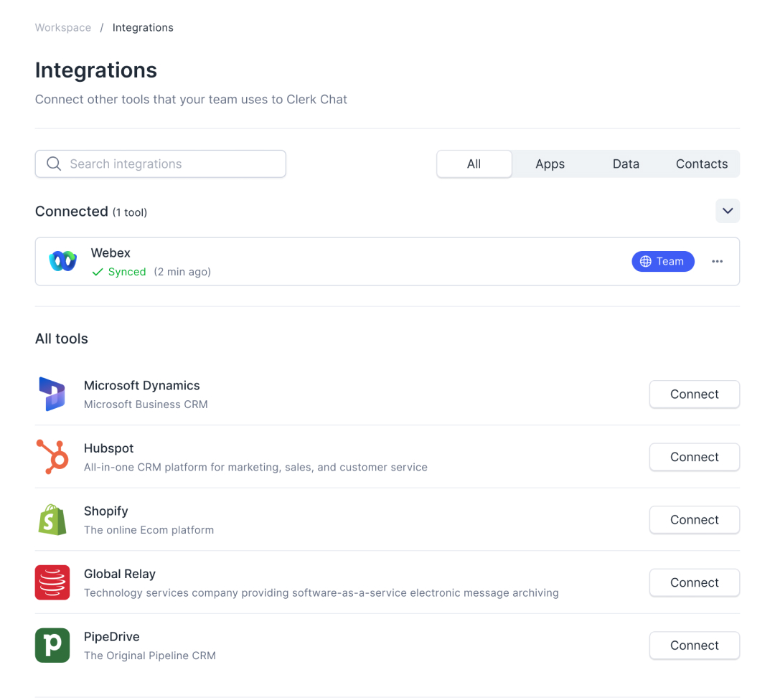Screen dimensions: 775x700
Task: Click 'The online Ecom platform' text
Action: 149,529
